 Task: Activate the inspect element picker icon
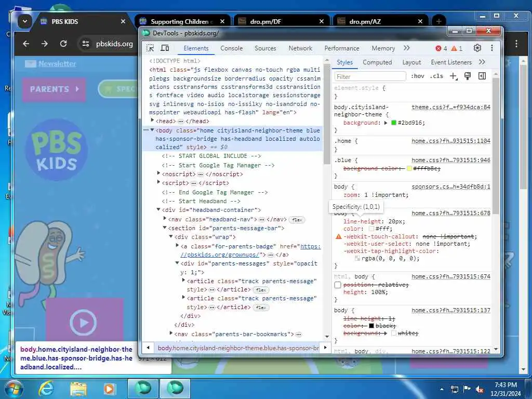[x=150, y=48]
